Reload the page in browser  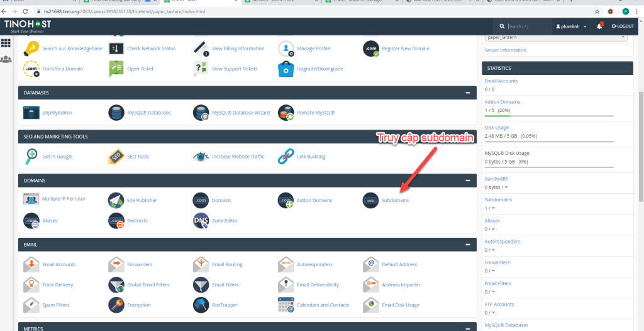(25, 11)
